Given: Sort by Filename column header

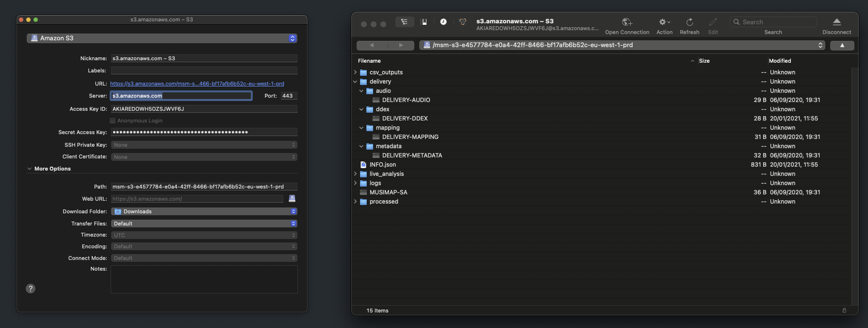Looking at the screenshot, I should click(526, 61).
